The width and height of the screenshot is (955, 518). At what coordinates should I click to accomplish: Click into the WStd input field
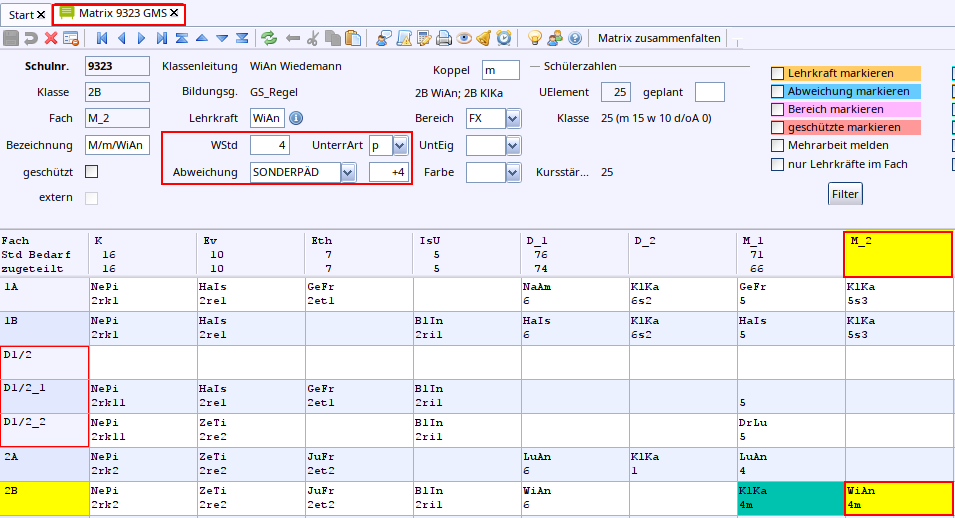[x=269, y=146]
